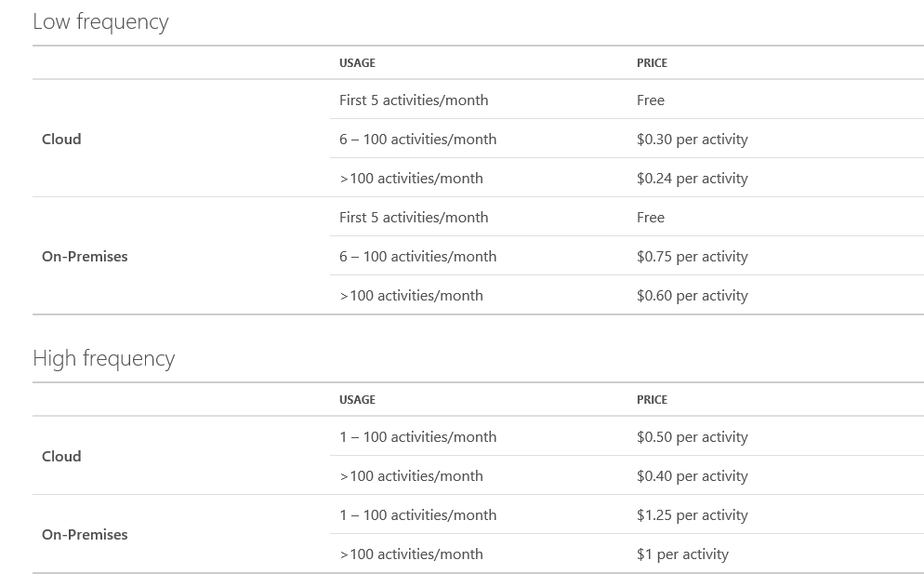
Task: Click the $0.75 per activity price
Action: pyautogui.click(x=692, y=256)
